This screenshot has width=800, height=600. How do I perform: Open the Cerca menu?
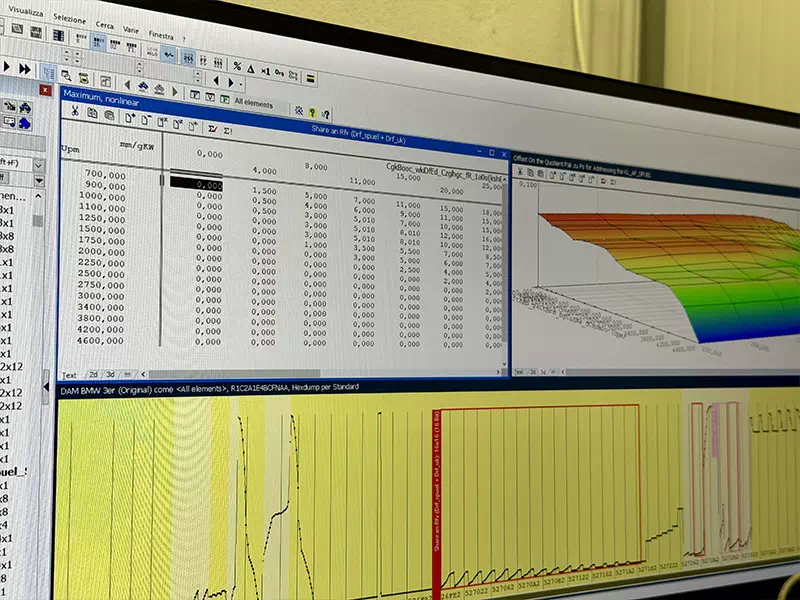tap(105, 24)
